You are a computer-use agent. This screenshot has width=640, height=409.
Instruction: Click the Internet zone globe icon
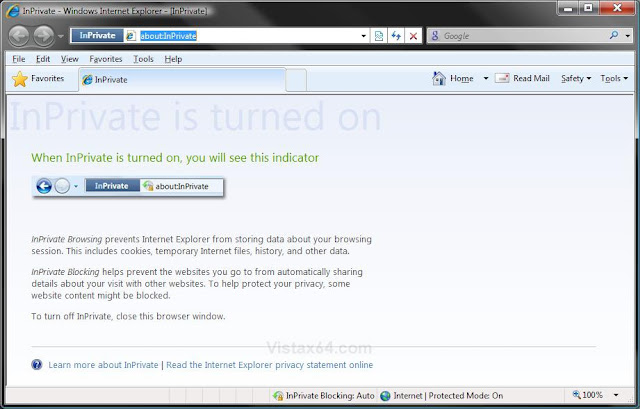tap(385, 396)
